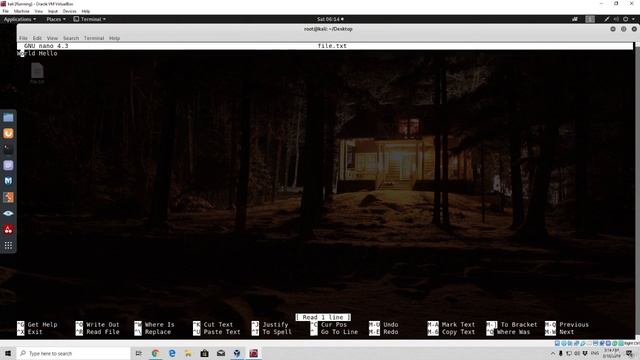Click the Sat 06:14 clock in top bar
Screen dimensions: 640x360
click(330, 19)
